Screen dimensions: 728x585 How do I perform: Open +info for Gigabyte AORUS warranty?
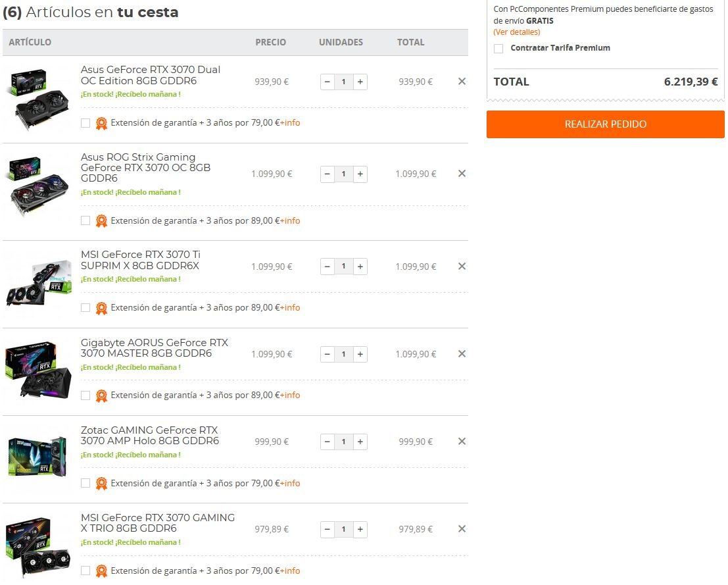click(290, 395)
